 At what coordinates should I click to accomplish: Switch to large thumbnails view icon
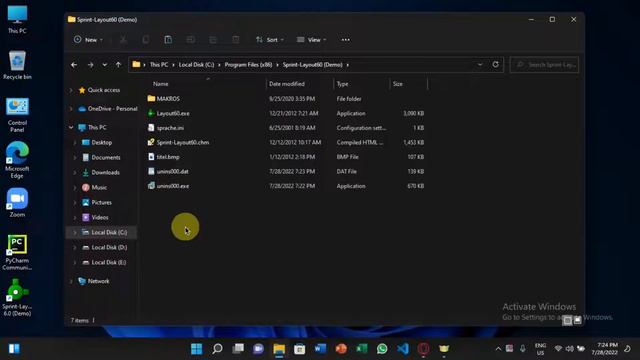point(578,320)
